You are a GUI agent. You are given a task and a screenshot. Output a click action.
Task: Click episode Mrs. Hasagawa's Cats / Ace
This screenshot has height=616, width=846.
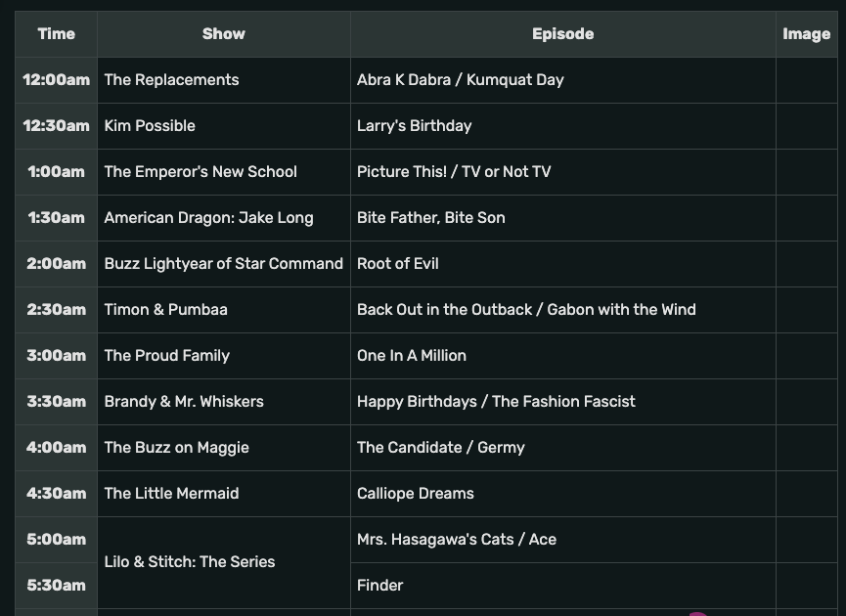coord(457,540)
